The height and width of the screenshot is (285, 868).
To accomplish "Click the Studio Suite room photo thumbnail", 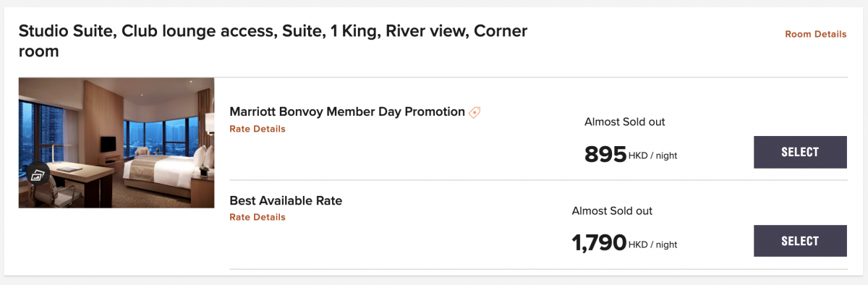I will point(116,142).
